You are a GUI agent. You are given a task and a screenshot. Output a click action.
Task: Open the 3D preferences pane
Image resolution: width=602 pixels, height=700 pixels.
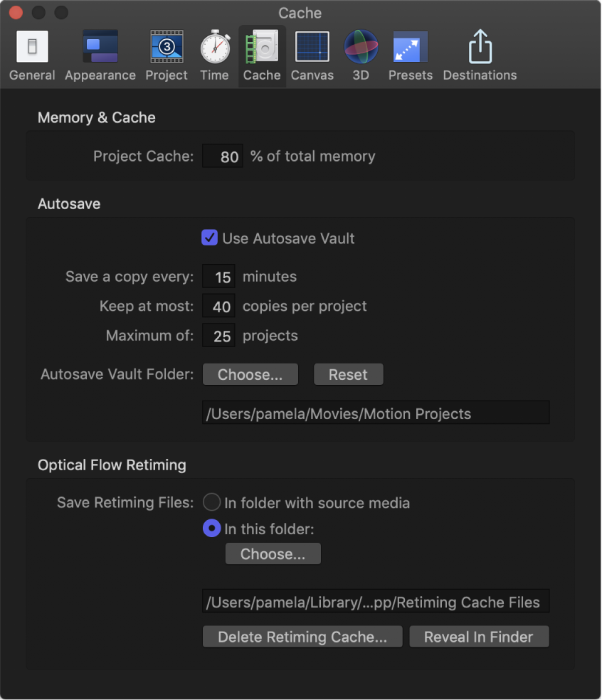tap(360, 55)
